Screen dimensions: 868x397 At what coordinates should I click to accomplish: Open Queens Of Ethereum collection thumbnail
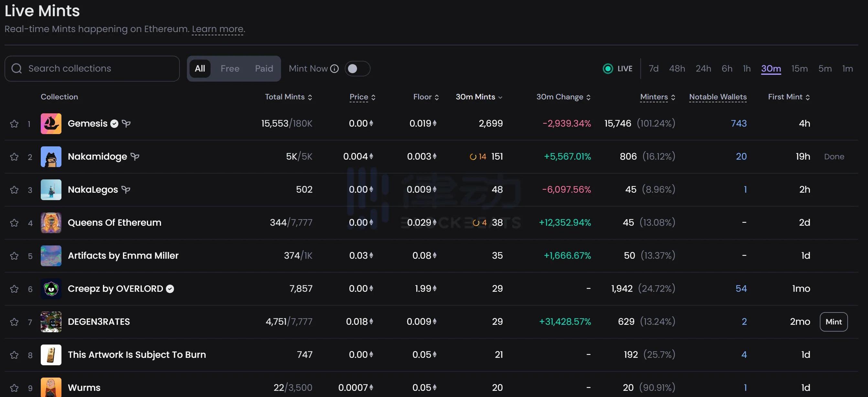pos(51,222)
